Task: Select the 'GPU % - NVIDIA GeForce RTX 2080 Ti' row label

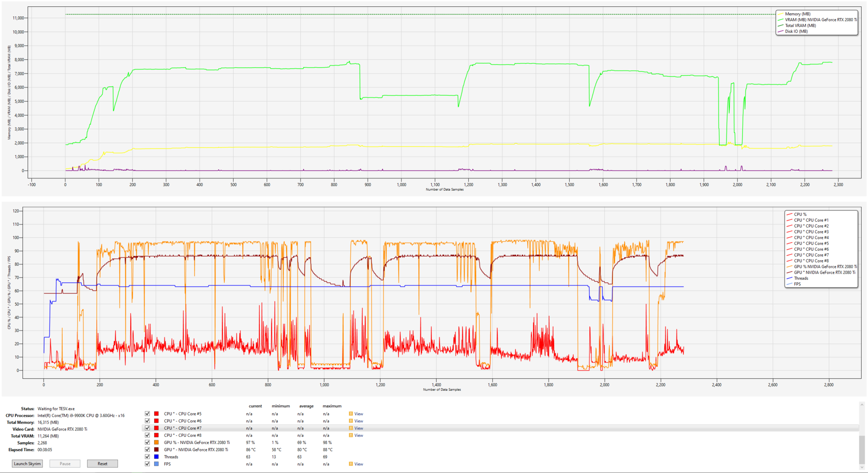Action: (197, 443)
